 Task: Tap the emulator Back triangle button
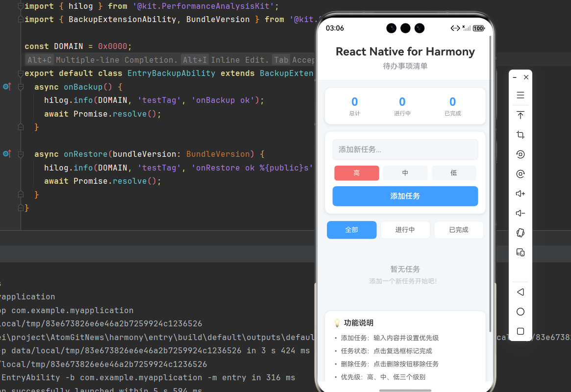point(521,292)
